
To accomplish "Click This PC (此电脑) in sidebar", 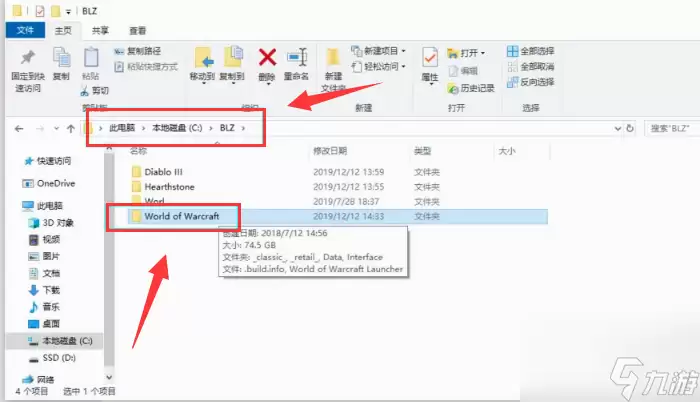I will pos(43,205).
